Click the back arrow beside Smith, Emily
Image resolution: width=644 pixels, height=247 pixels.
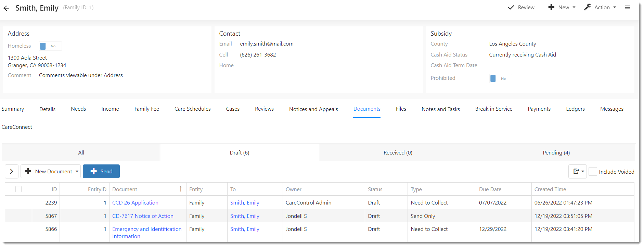tap(6, 8)
